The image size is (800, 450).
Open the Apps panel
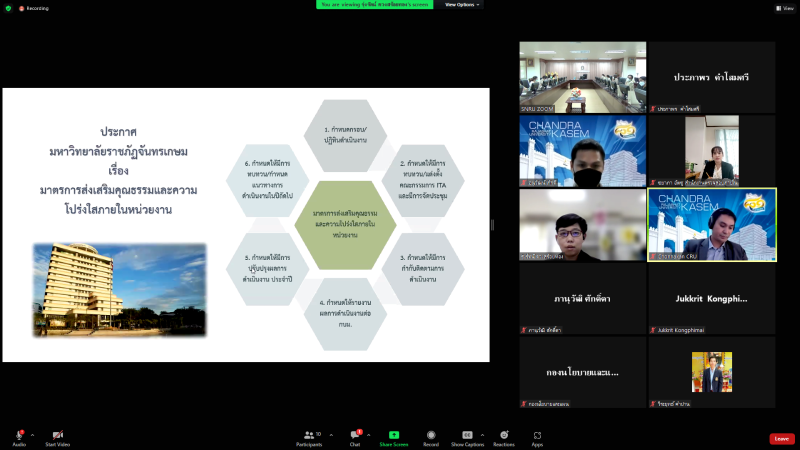(537, 436)
